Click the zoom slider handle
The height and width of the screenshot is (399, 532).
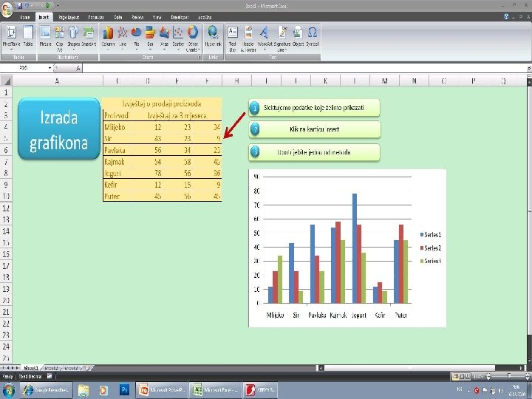click(509, 376)
